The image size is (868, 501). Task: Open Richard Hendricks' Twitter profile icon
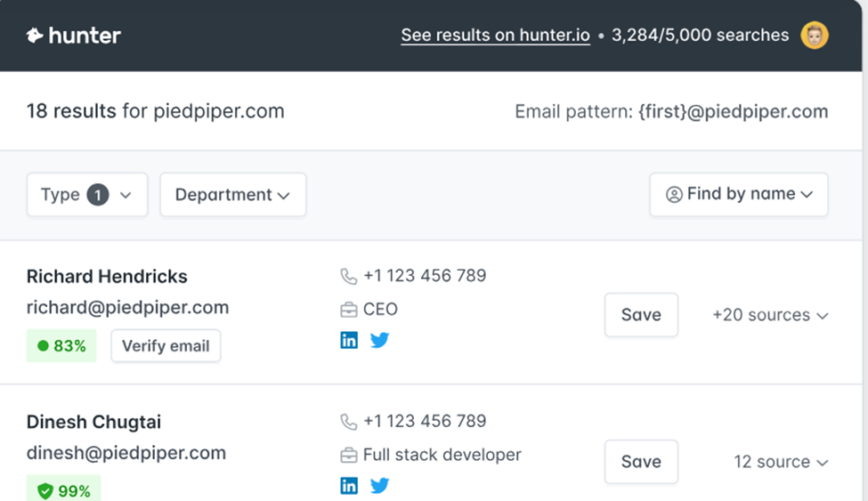[x=380, y=340]
